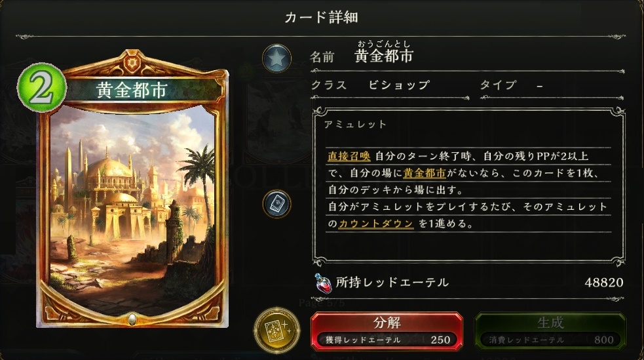
Task: Click the red ether vial icon
Action: (323, 283)
